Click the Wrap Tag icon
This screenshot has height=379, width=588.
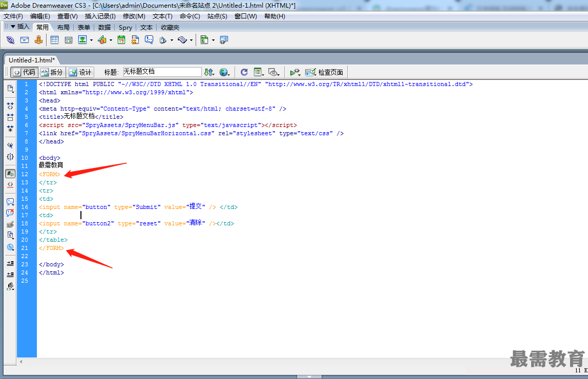[10, 224]
